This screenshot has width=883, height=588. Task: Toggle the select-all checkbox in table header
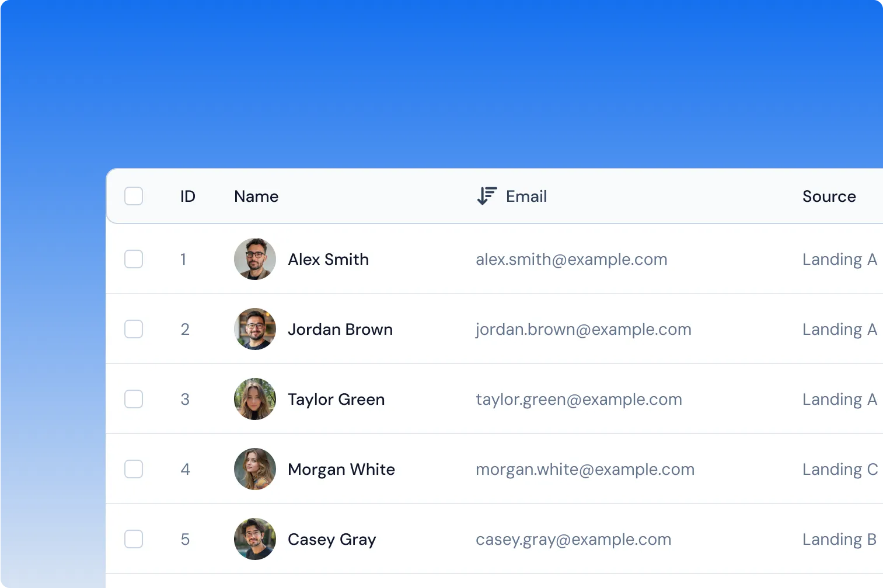[134, 196]
